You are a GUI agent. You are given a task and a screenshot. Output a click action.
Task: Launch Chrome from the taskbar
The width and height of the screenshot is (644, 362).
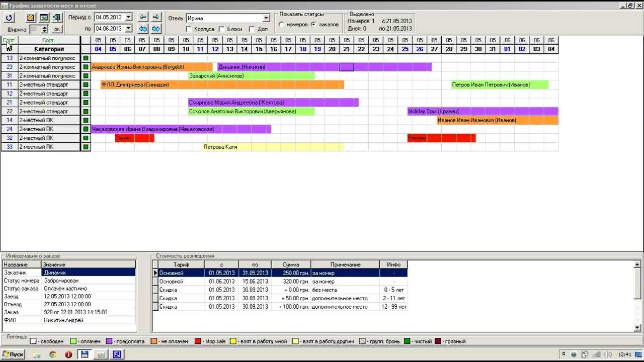(x=53, y=354)
